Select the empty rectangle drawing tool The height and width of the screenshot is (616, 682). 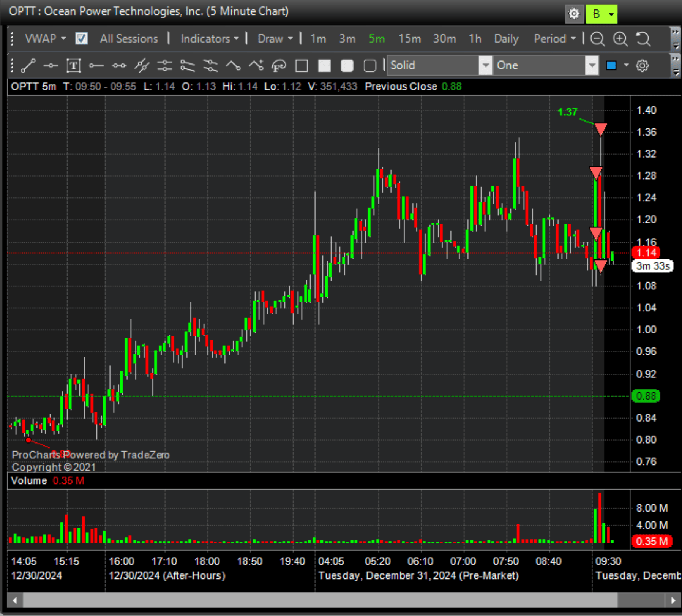302,66
